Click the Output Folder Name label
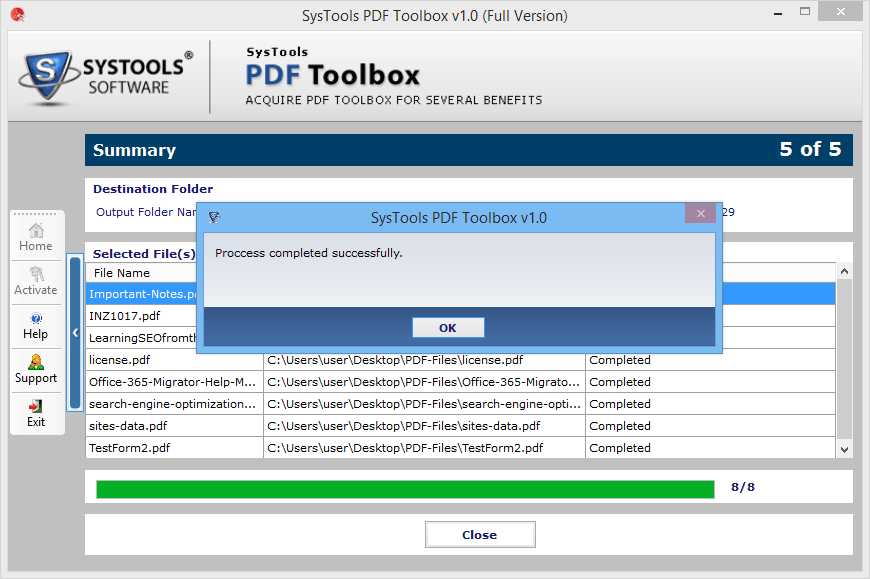The height and width of the screenshot is (579, 870). click(146, 212)
